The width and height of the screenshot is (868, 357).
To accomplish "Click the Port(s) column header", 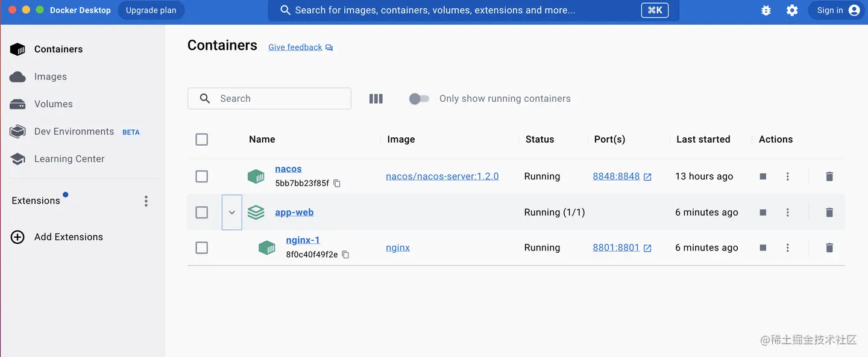I will (x=609, y=139).
